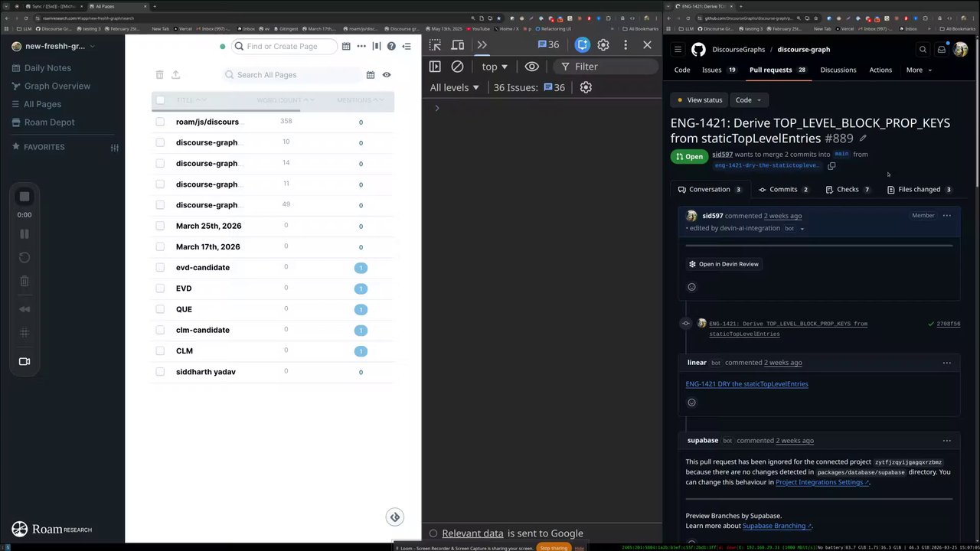The height and width of the screenshot is (551, 980).
Task: Open sid597 comment options ellipsis menu
Action: (947, 216)
